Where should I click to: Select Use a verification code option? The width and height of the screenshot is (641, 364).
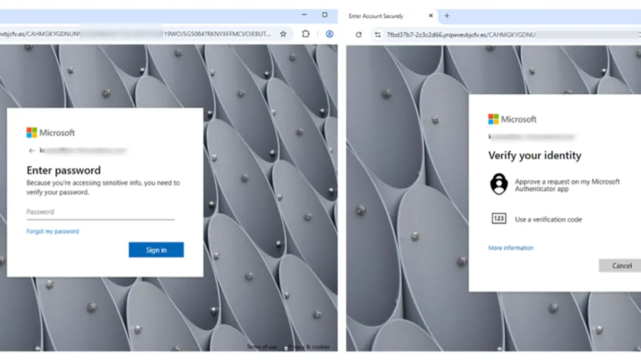550,219
